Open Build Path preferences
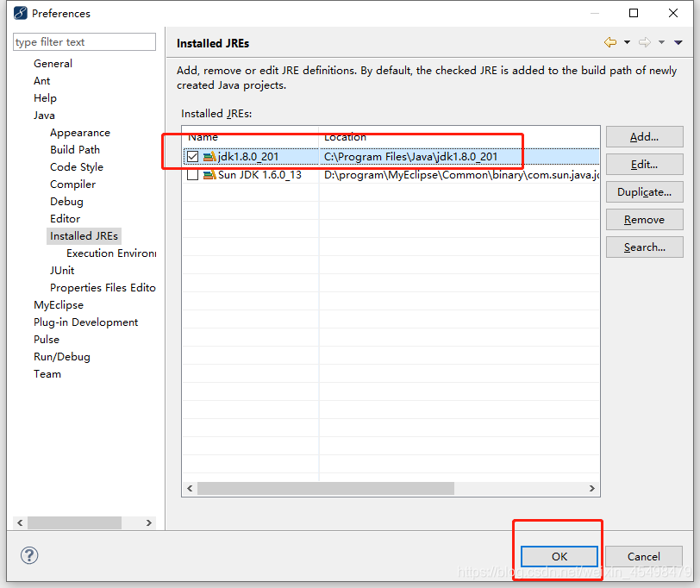This screenshot has height=588, width=700. [75, 149]
